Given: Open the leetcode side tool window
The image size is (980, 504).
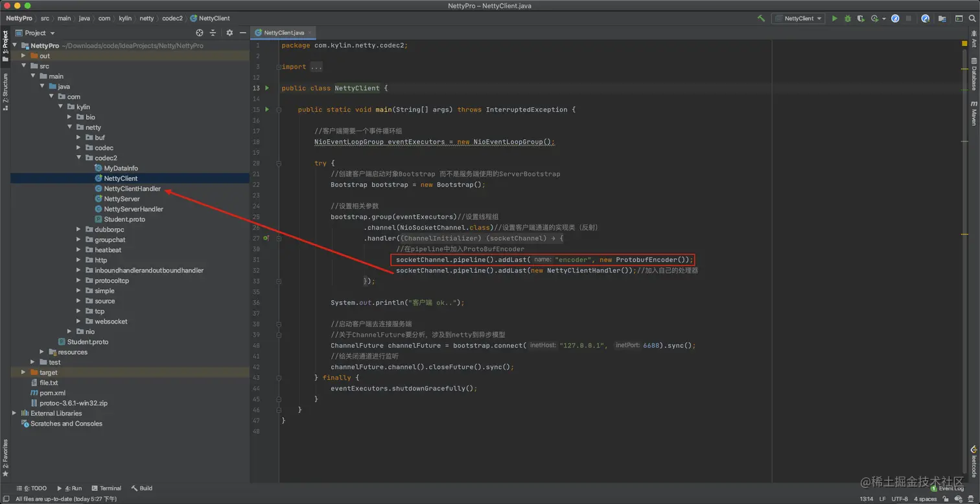Looking at the screenshot, I should pyautogui.click(x=974, y=461).
